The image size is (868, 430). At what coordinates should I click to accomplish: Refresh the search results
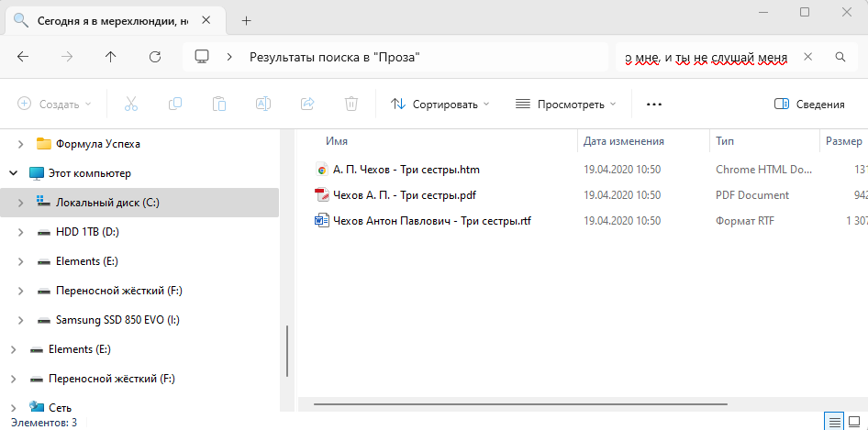click(155, 57)
